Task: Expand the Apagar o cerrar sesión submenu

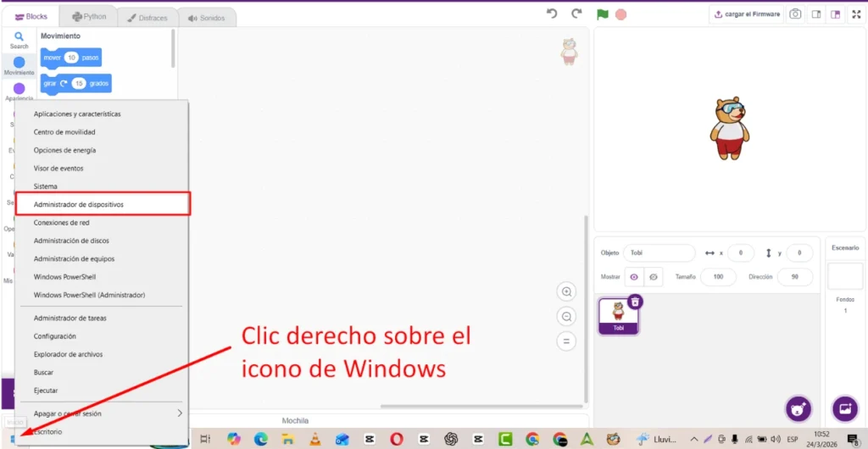Action: pyautogui.click(x=179, y=413)
